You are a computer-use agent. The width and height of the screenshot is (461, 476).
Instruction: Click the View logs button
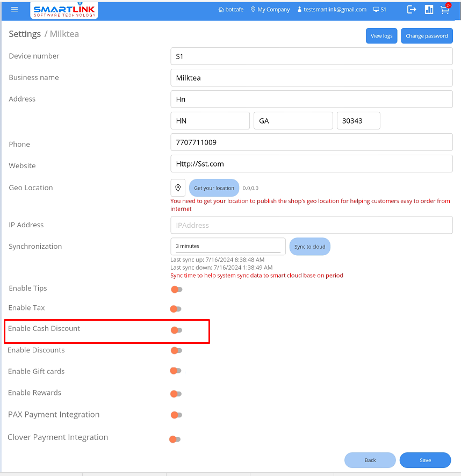click(x=381, y=36)
